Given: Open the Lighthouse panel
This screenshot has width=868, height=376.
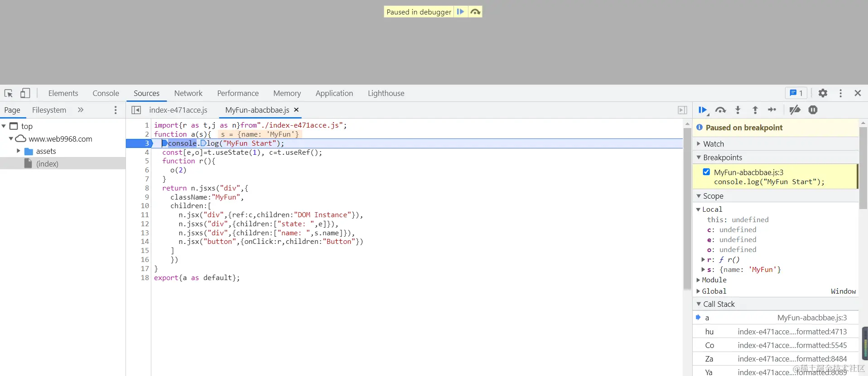Looking at the screenshot, I should (386, 93).
